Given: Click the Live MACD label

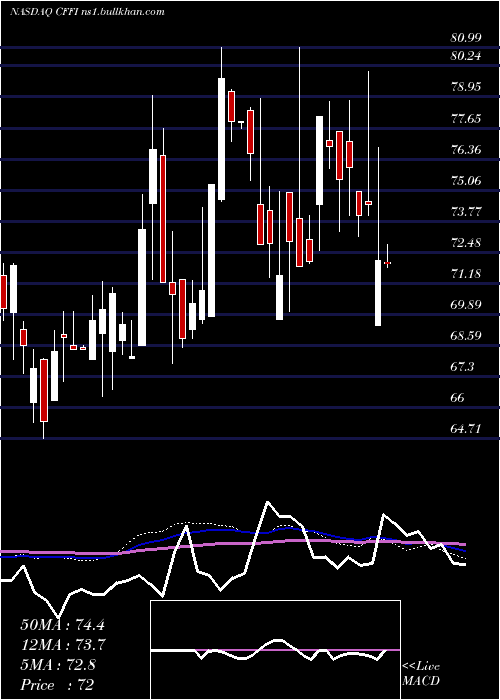Looking at the screenshot, I should point(421,674).
